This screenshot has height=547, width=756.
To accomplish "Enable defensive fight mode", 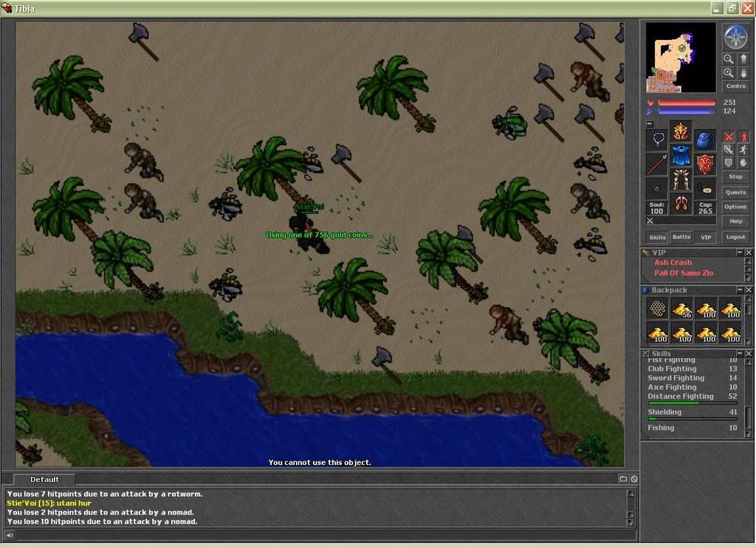I will pos(729,163).
